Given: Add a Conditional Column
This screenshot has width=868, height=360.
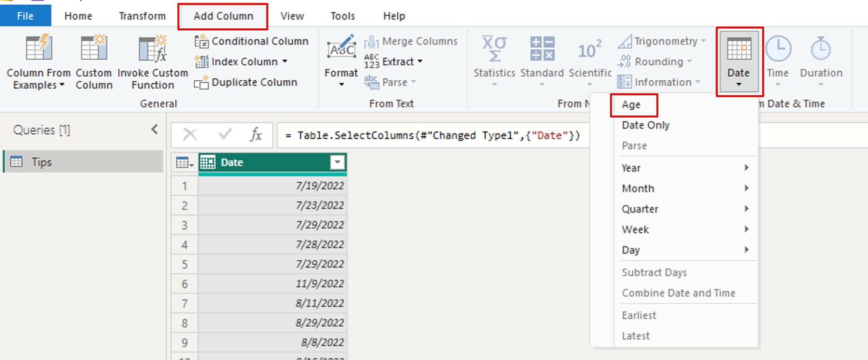Looking at the screenshot, I should click(251, 41).
